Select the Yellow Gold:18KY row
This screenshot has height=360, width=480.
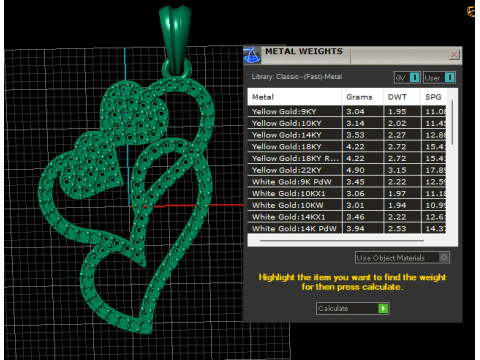pyautogui.click(x=347, y=146)
